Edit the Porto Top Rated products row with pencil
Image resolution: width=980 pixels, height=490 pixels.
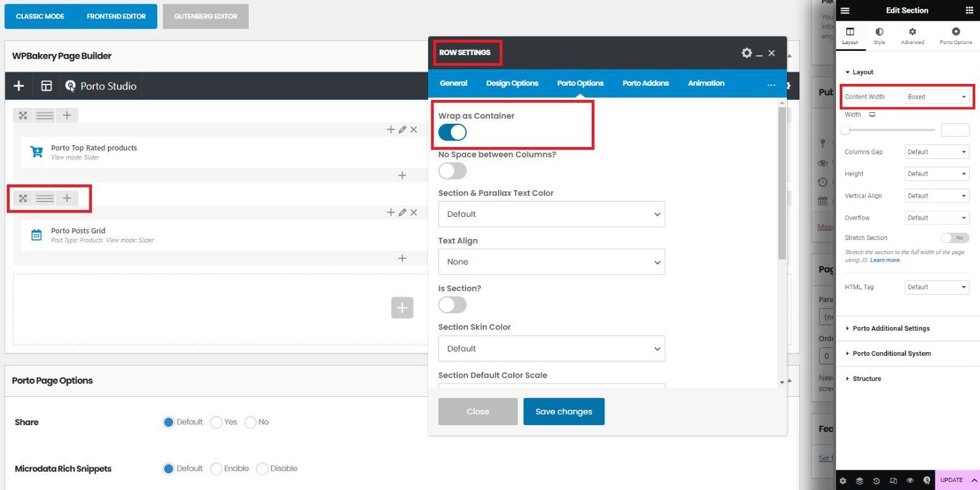[x=402, y=129]
